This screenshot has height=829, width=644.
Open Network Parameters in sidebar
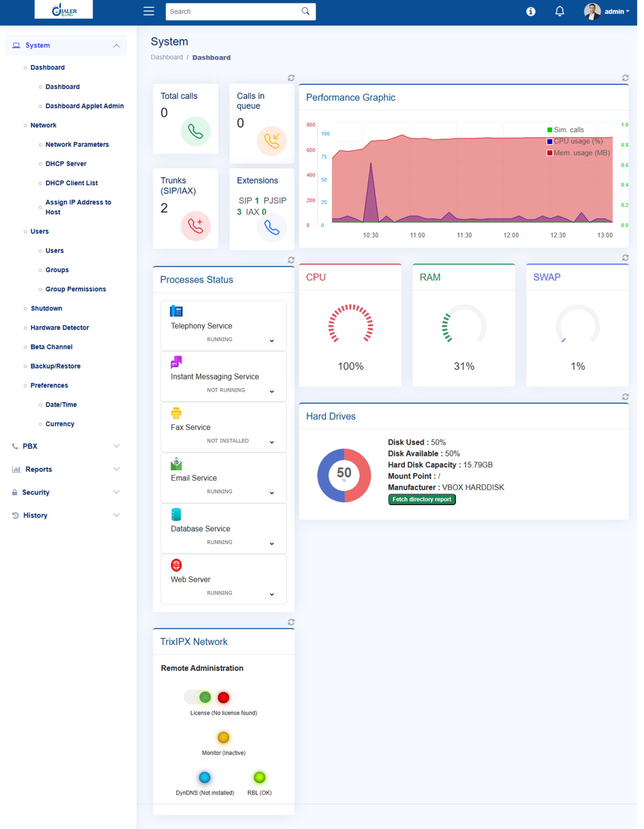coord(77,145)
